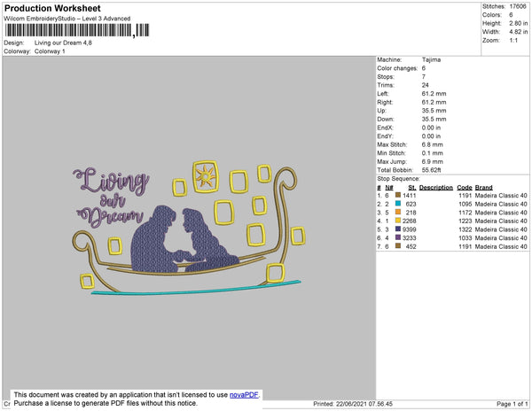Click the 'Brand' column header

click(484, 188)
